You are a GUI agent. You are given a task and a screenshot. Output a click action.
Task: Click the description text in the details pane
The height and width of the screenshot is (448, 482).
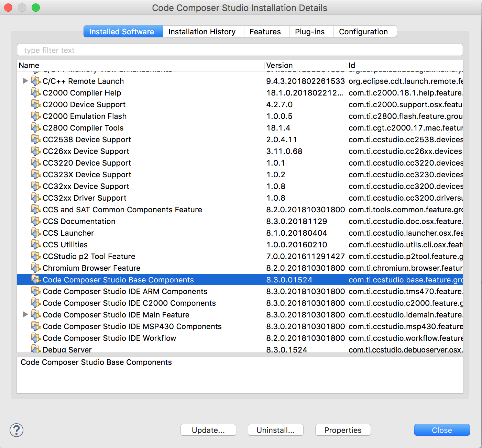96,362
